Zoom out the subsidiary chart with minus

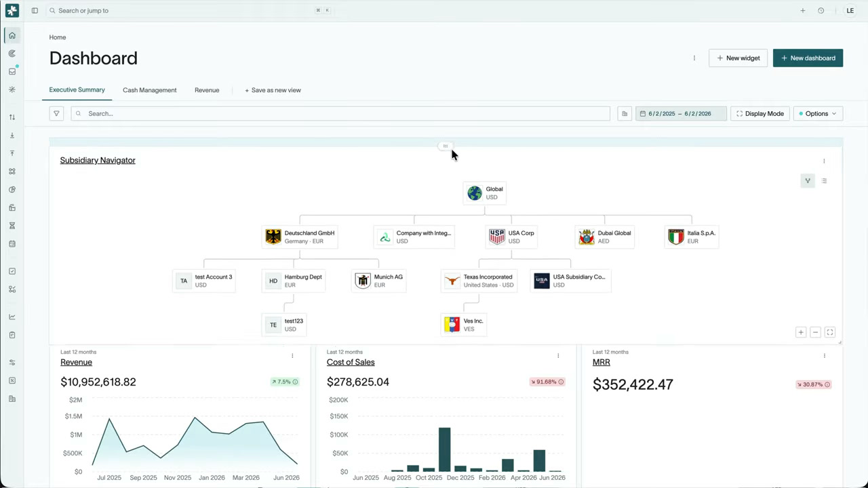[x=815, y=332]
